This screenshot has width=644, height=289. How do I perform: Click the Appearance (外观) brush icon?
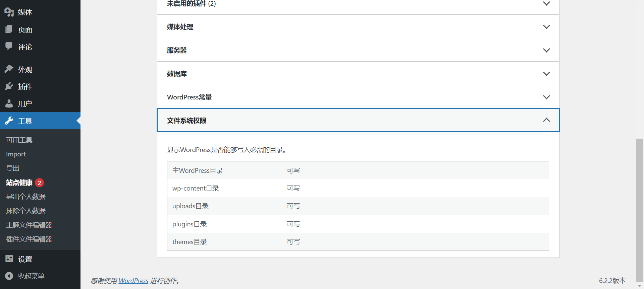point(9,69)
